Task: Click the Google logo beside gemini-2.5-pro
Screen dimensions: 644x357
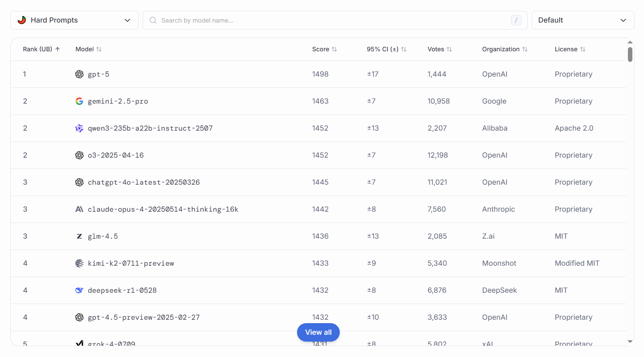Action: click(79, 101)
